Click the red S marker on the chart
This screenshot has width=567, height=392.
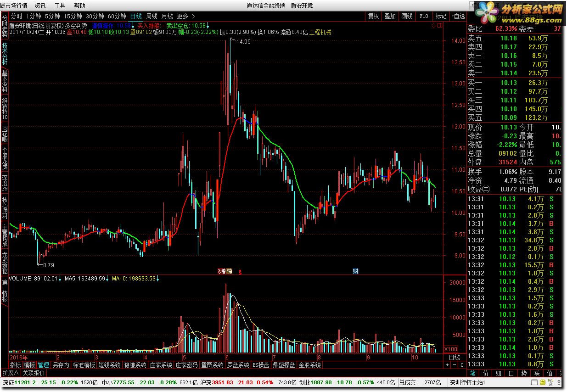[x=240, y=272]
